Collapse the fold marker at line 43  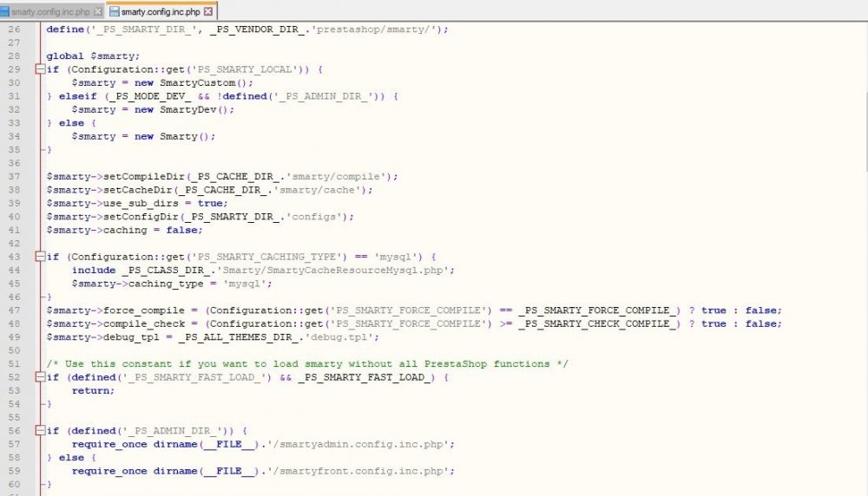pyautogui.click(x=40, y=257)
